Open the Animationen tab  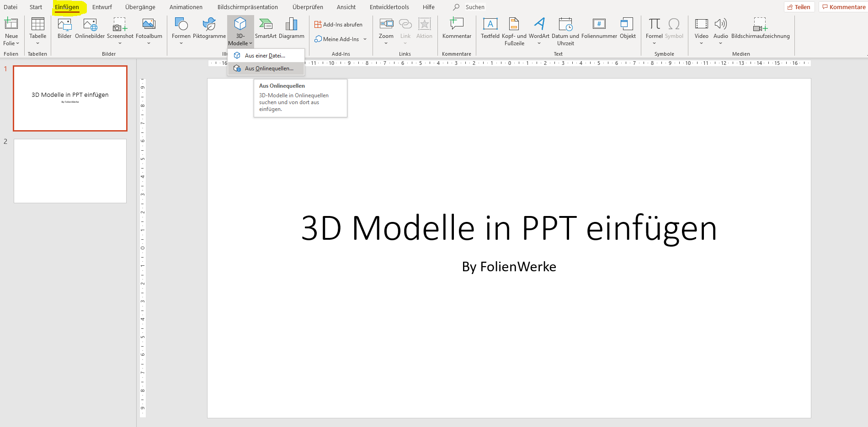point(186,7)
